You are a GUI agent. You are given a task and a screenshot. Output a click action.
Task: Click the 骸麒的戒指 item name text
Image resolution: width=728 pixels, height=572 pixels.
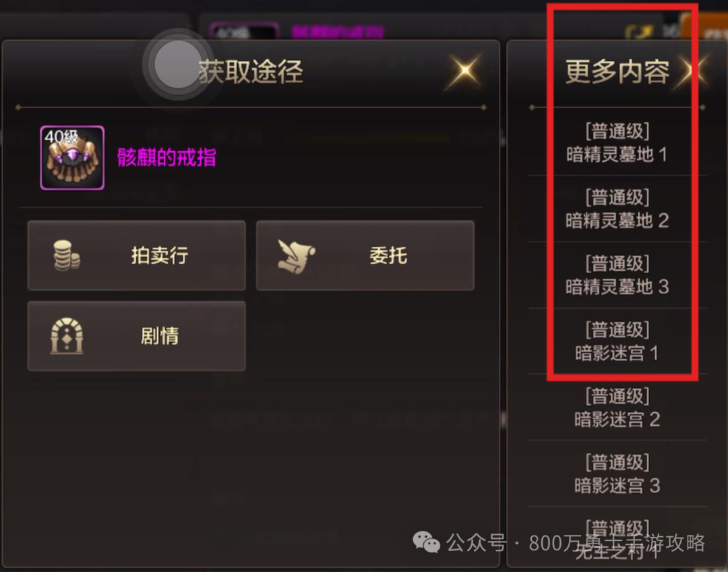(x=166, y=158)
